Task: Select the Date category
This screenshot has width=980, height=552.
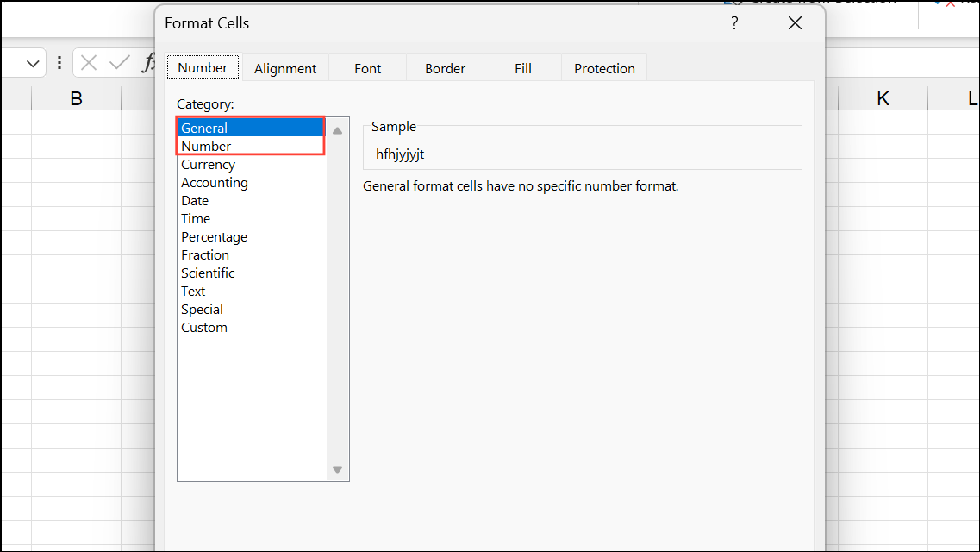Action: (195, 200)
